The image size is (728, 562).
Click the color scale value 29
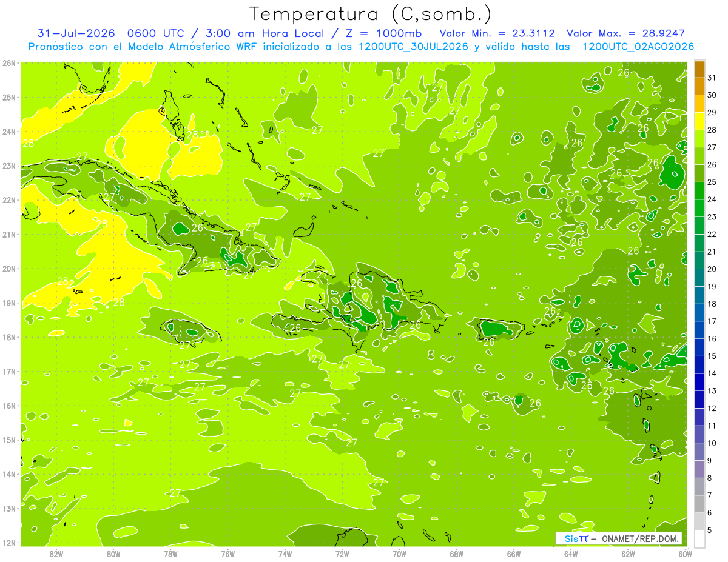pyautogui.click(x=712, y=113)
